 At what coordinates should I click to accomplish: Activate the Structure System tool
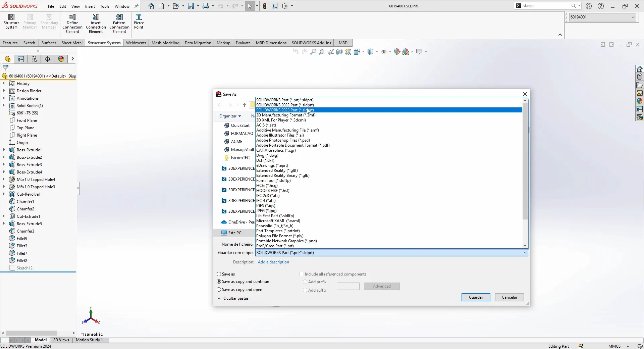(x=11, y=21)
